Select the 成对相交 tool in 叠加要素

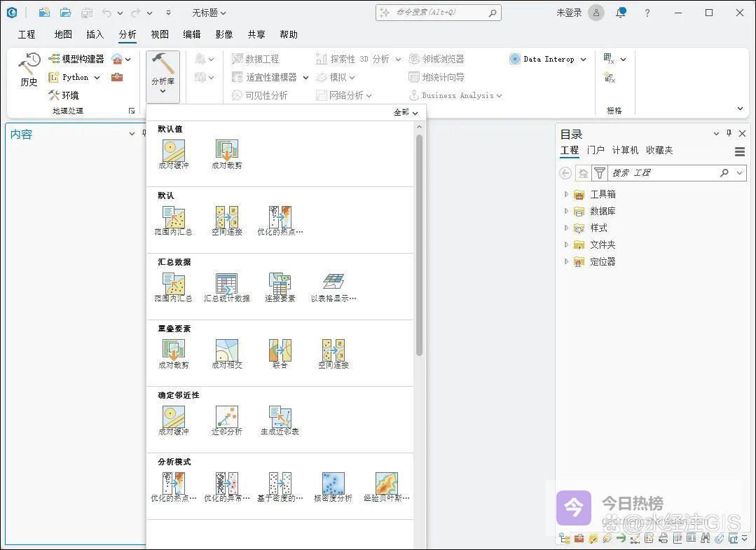[226, 354]
